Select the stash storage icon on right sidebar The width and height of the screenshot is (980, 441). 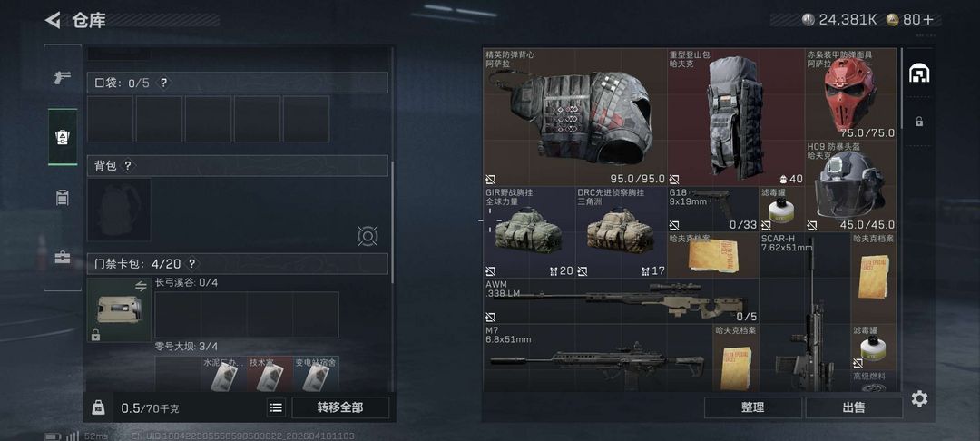[x=919, y=73]
